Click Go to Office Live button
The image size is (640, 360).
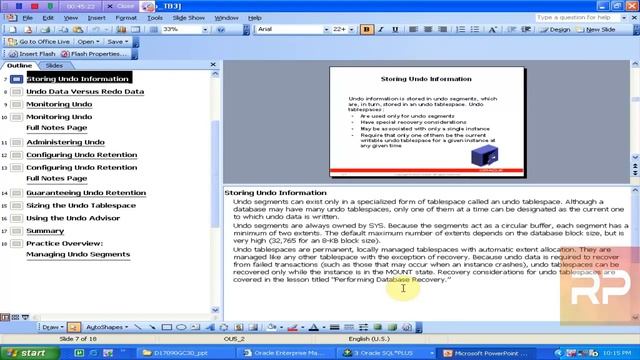coord(39,42)
